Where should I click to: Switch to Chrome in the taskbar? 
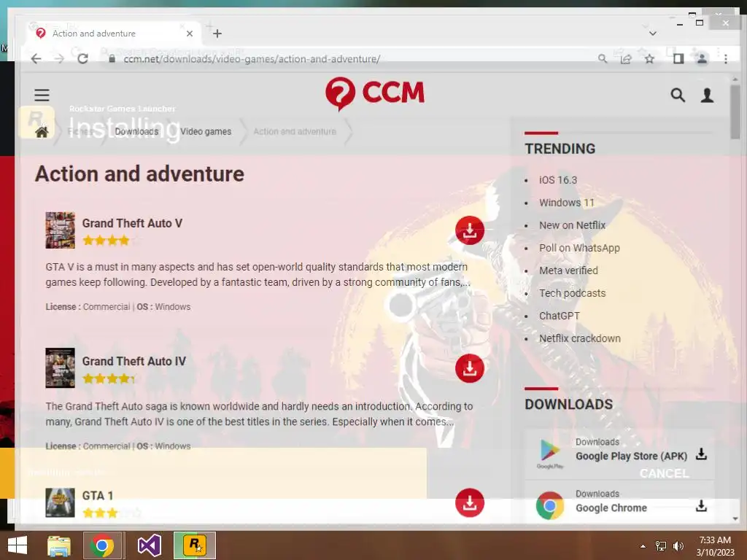(x=102, y=545)
